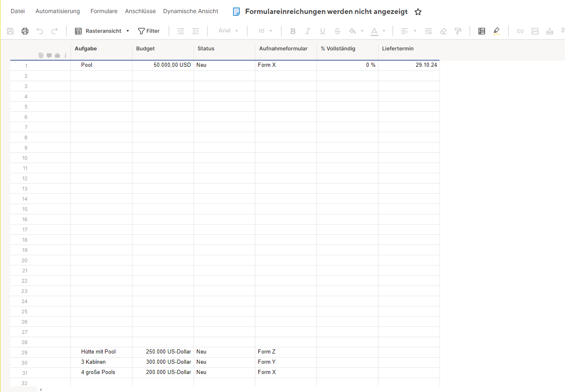
Task: Open the Rasteransicht view dropdown
Action: point(102,31)
